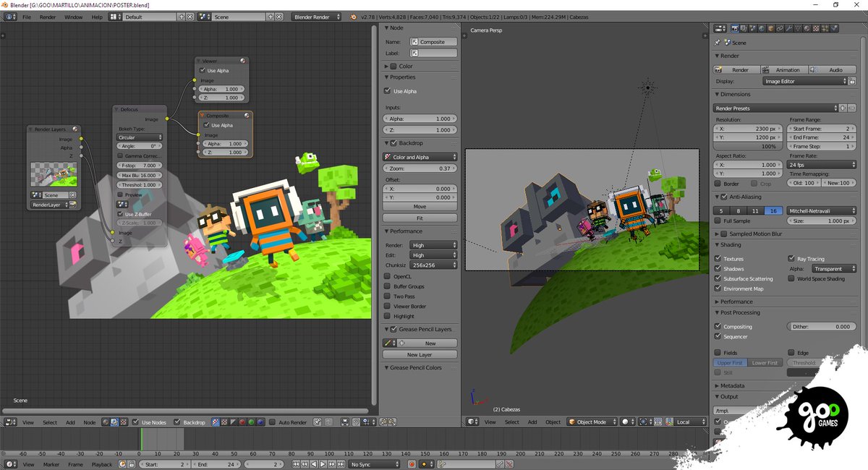Image resolution: width=868 pixels, height=470 pixels.
Task: Open the Color and Alpha backdrop dropdown
Action: pyautogui.click(x=420, y=157)
